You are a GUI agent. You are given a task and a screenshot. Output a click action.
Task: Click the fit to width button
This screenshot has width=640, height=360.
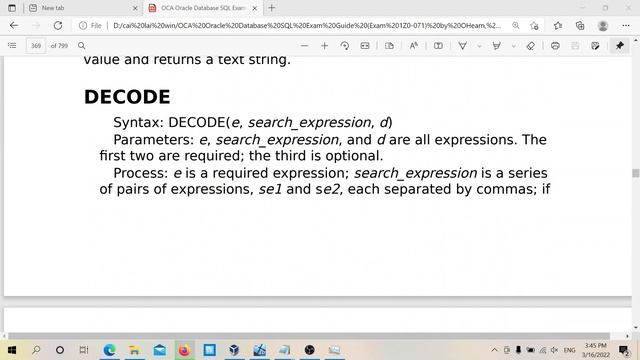click(365, 46)
